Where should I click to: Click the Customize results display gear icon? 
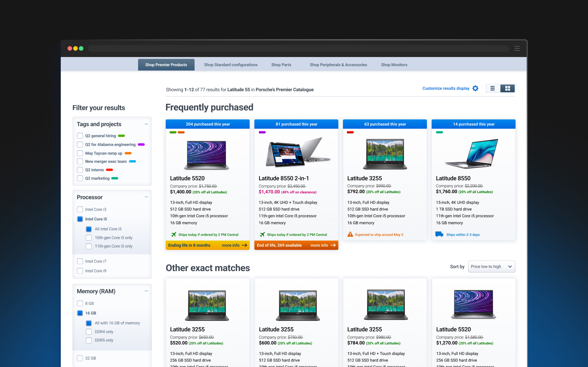(x=475, y=88)
